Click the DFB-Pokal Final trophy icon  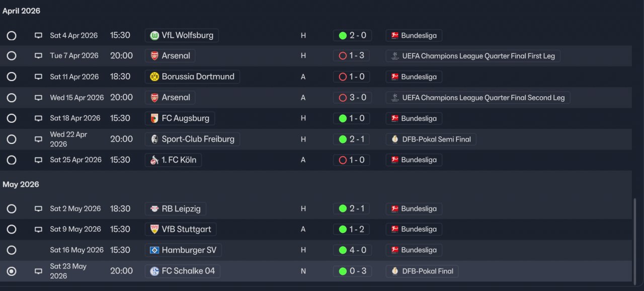395,271
